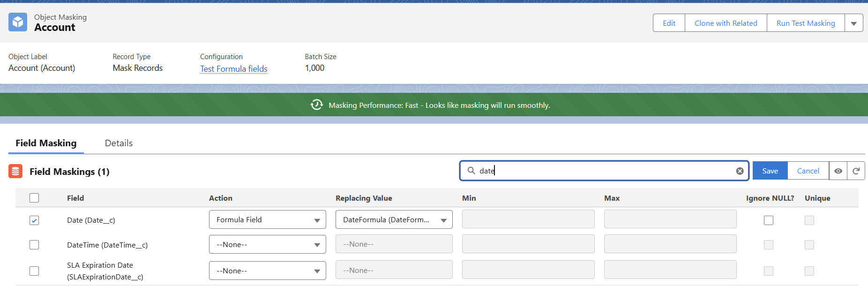
Task: Open the DateFormula replacing value dropdown
Action: [394, 220]
